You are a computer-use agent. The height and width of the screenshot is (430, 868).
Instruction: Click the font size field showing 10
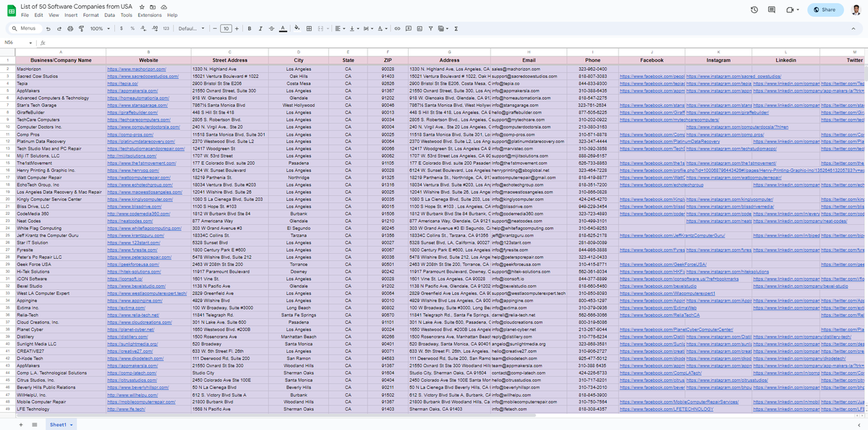click(x=226, y=28)
